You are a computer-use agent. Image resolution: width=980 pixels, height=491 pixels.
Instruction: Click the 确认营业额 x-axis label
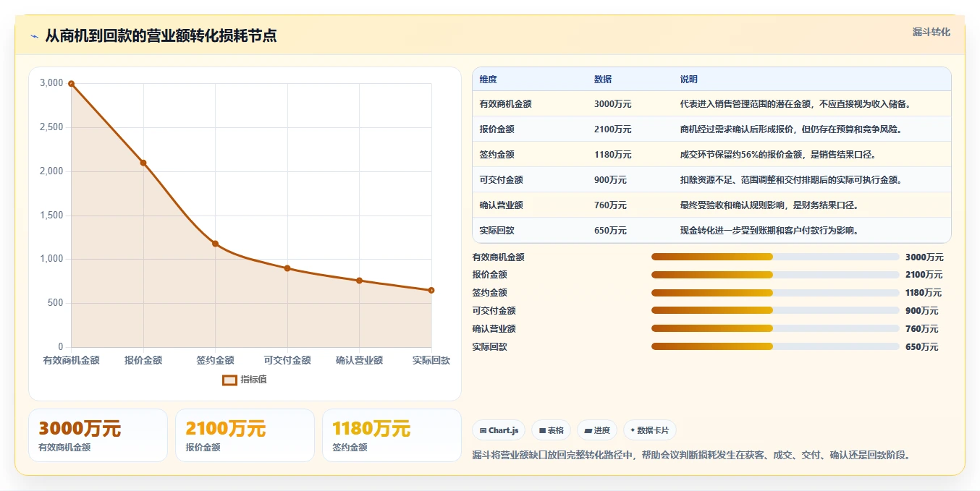pos(359,360)
